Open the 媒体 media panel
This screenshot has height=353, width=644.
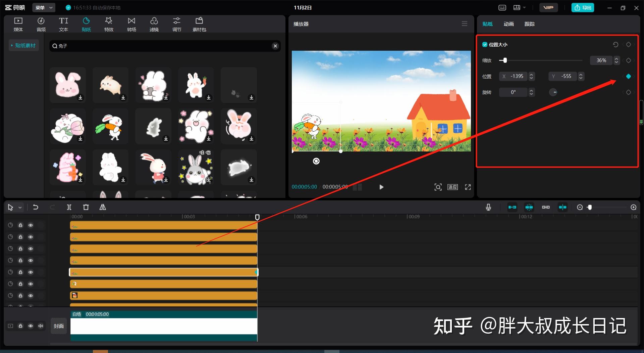pyautogui.click(x=18, y=24)
